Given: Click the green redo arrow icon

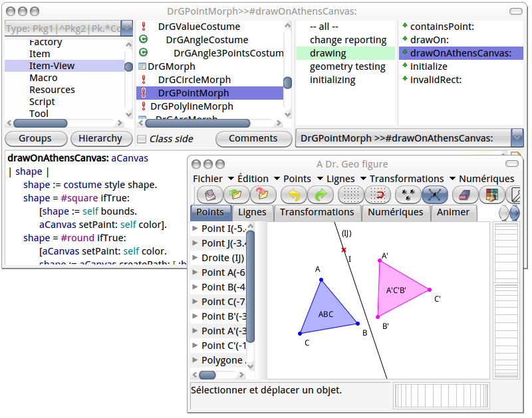Looking at the screenshot, I should [320, 194].
